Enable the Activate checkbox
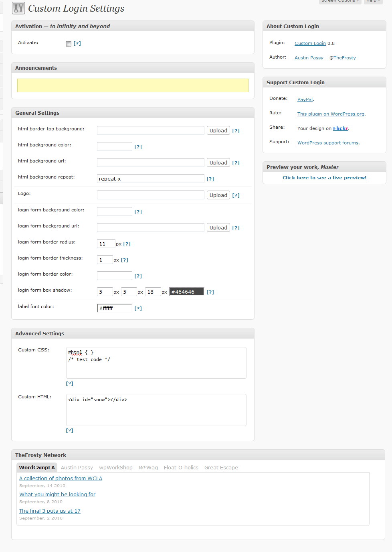The image size is (392, 552). [x=69, y=44]
